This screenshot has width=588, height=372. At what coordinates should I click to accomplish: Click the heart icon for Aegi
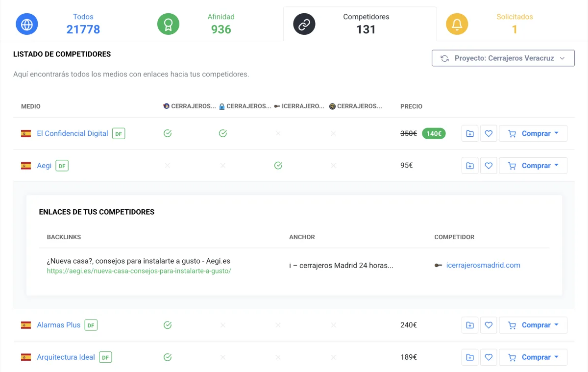tap(489, 166)
